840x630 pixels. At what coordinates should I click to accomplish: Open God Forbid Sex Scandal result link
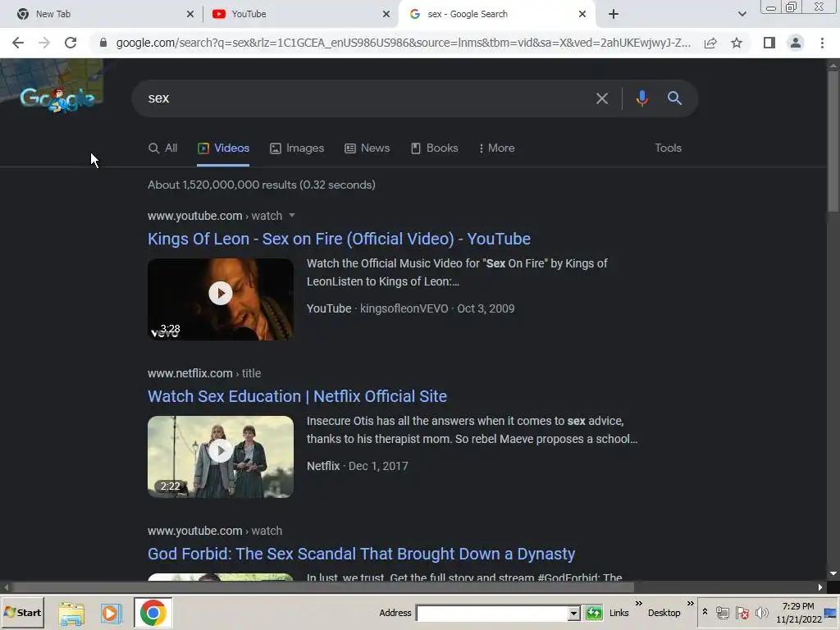click(x=362, y=554)
